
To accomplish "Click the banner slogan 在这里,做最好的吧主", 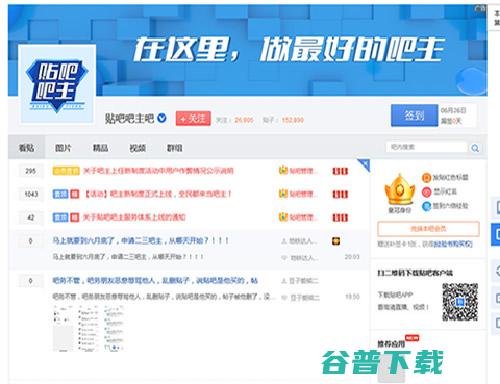I will 289,50.
